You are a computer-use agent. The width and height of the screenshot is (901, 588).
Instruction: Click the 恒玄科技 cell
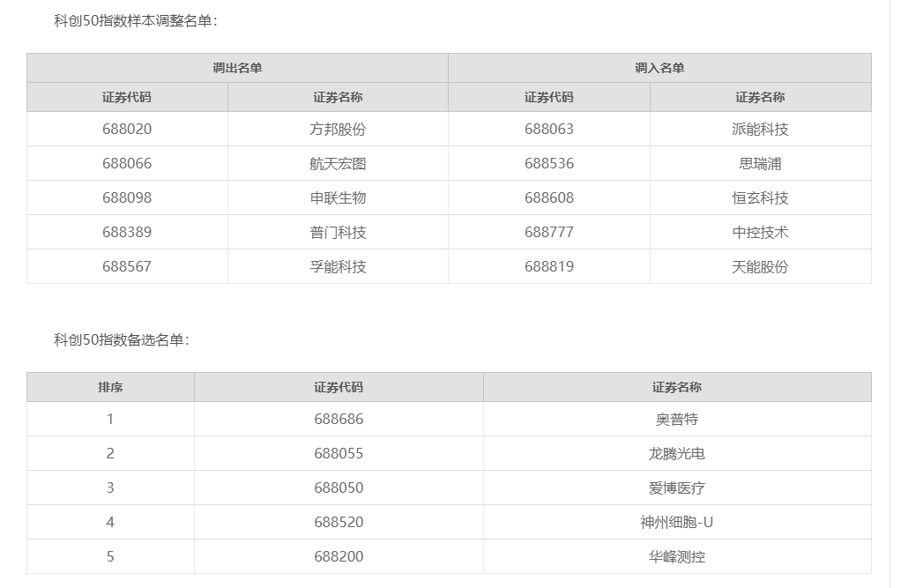(x=760, y=197)
